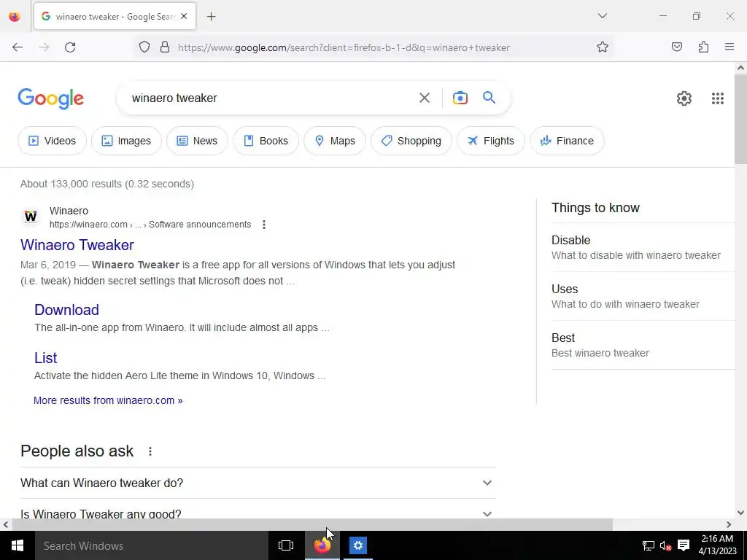Image resolution: width=747 pixels, height=560 pixels.
Task: Click More results from winaero.com
Action: pos(108,400)
